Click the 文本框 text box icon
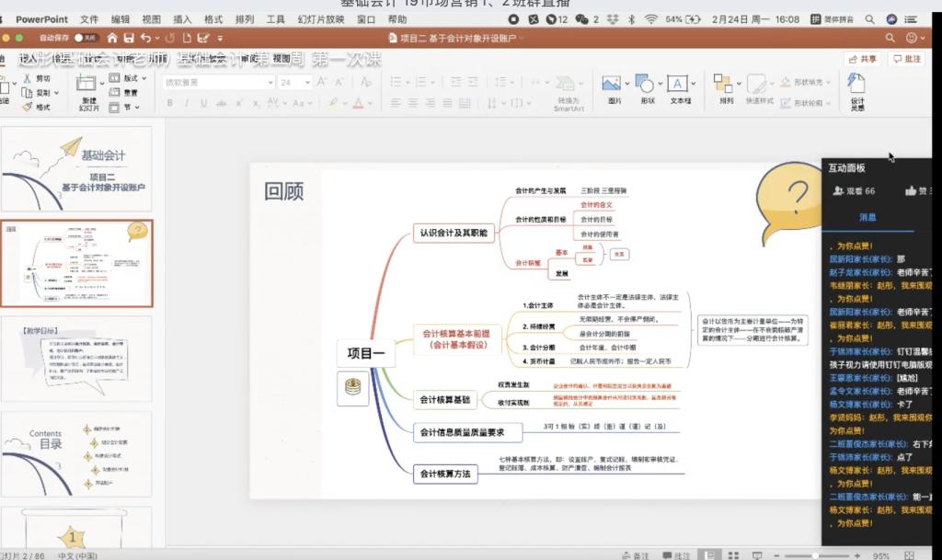Viewport: 942px width, 560px height. pos(679,89)
